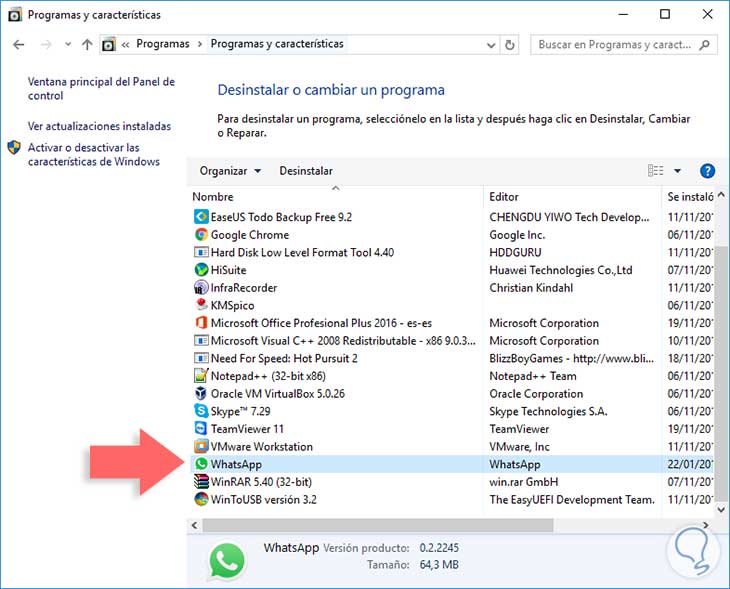Click version value 0.2.2245
This screenshot has width=730, height=589.
coord(439,548)
